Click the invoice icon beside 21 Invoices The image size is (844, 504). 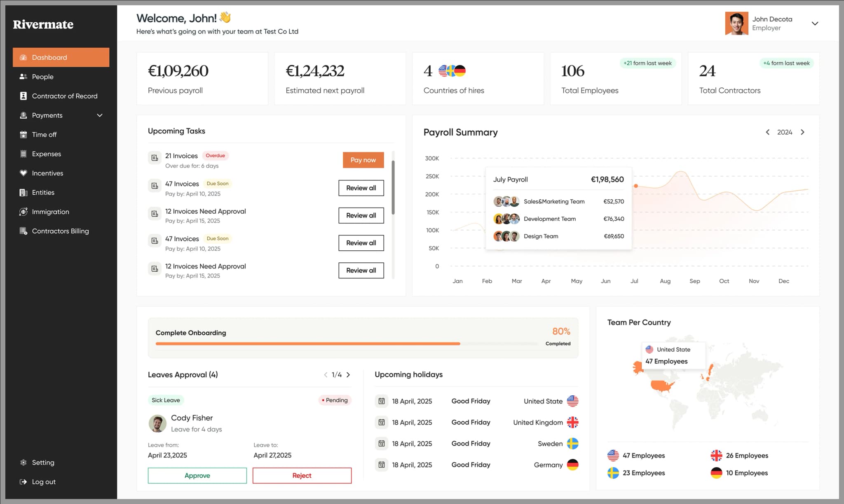[x=155, y=157]
